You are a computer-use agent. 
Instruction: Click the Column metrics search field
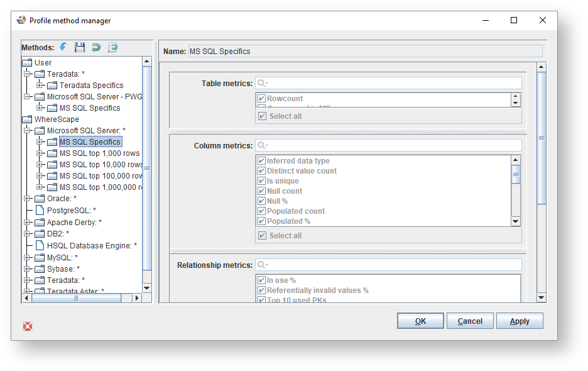tap(388, 145)
